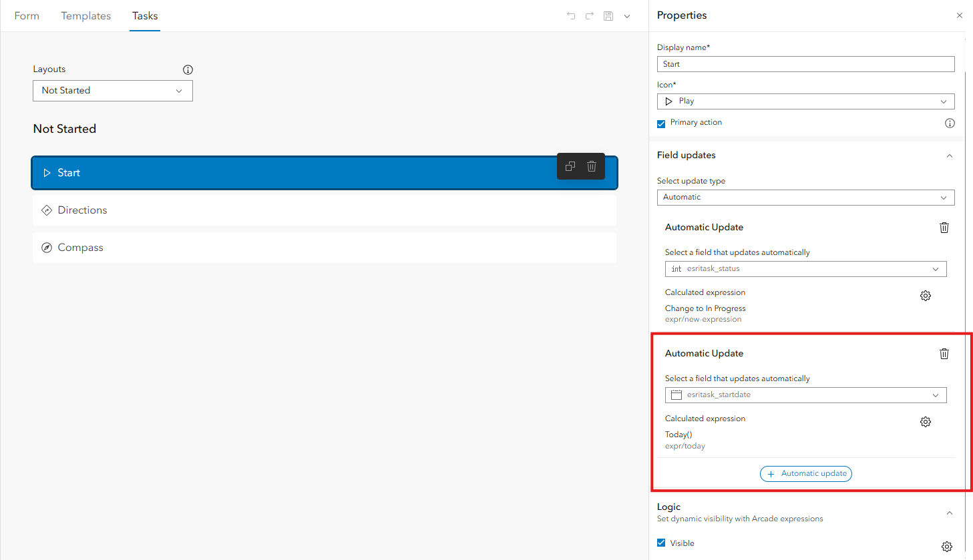Duplicate the Start task
The width and height of the screenshot is (973, 560).
pos(570,166)
